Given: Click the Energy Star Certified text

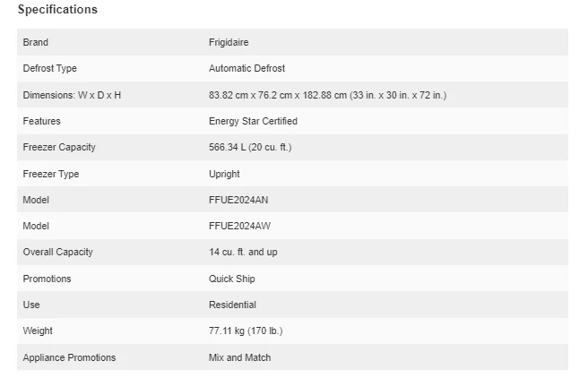Looking at the screenshot, I should click(253, 121).
